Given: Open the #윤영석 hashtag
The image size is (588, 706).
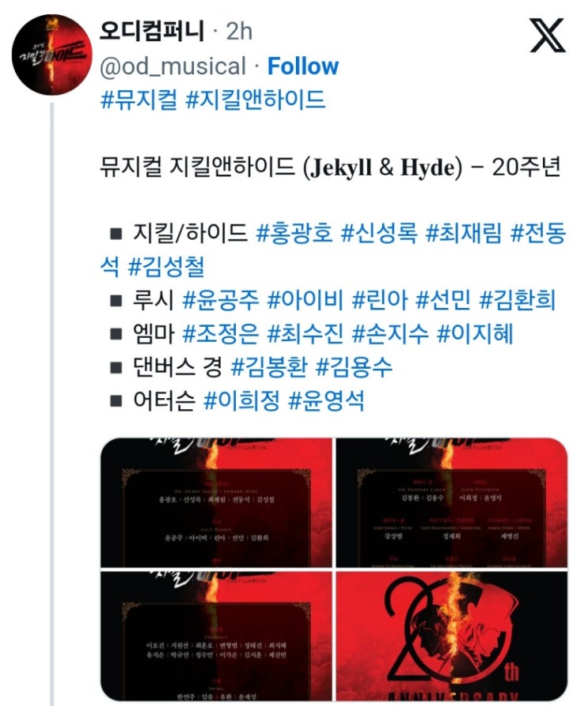Looking at the screenshot, I should [x=326, y=400].
